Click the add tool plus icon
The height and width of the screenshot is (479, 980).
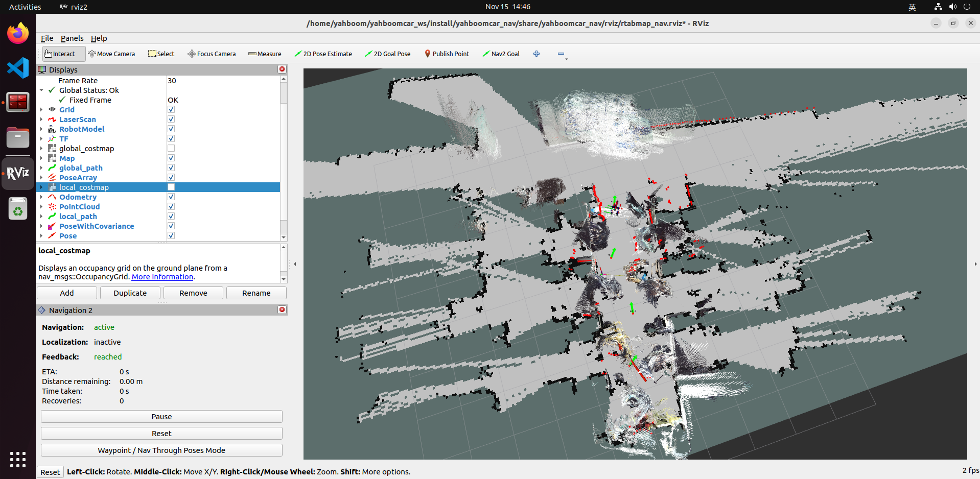click(536, 54)
